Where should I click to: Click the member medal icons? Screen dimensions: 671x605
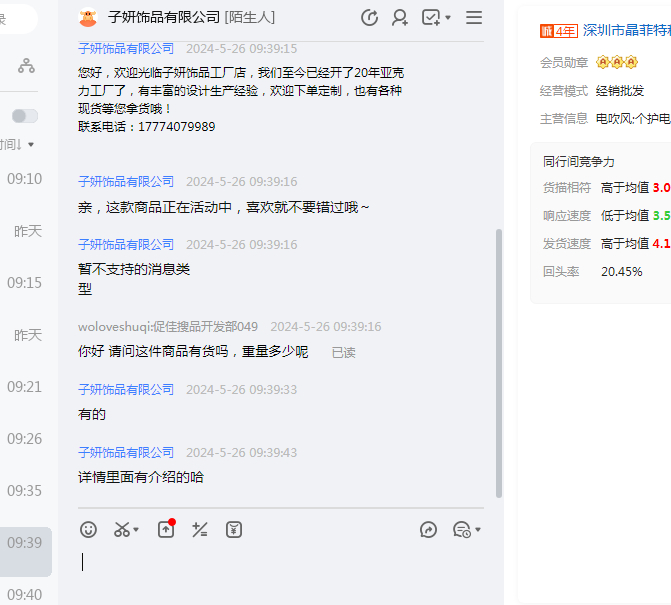[x=617, y=62]
